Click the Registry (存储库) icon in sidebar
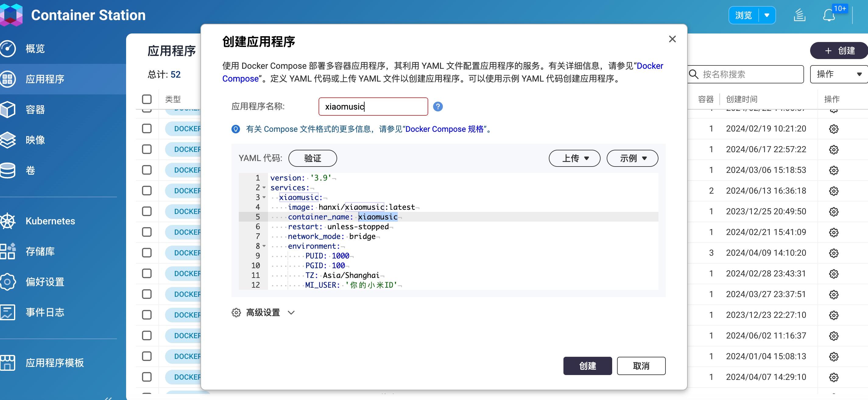Viewport: 868px width, 400px height. point(7,251)
